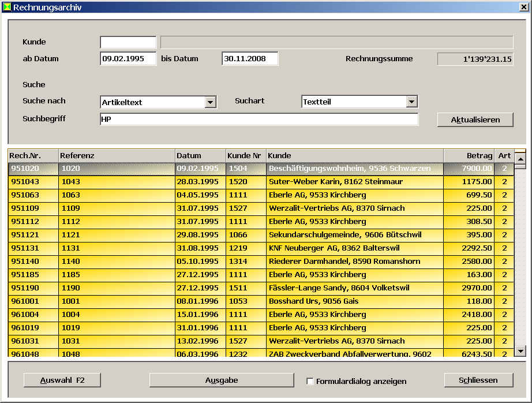Open the Suche nach Artikeltext dropdown
Viewport: 532px width, 403px height.
(x=210, y=102)
